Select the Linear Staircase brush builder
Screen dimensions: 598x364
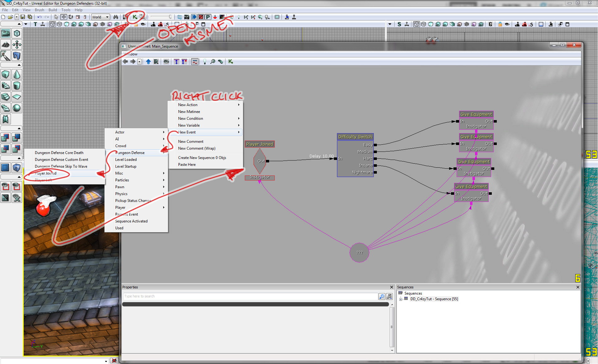(x=6, y=97)
